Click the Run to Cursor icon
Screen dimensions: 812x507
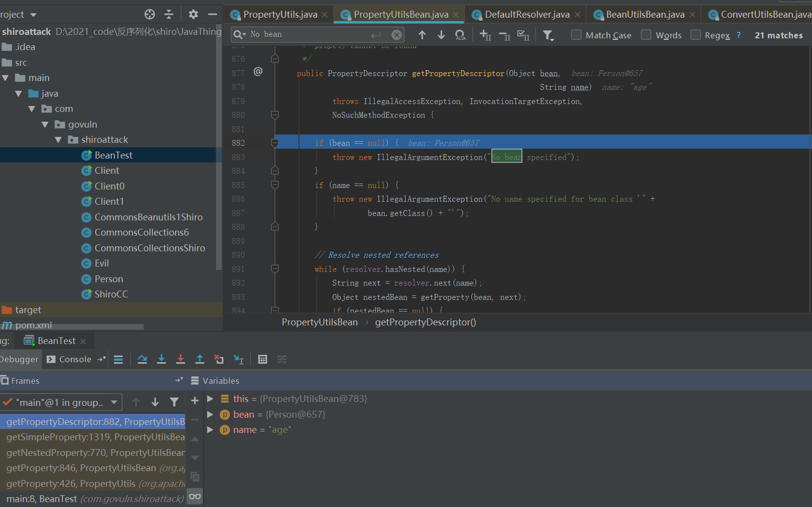point(238,359)
